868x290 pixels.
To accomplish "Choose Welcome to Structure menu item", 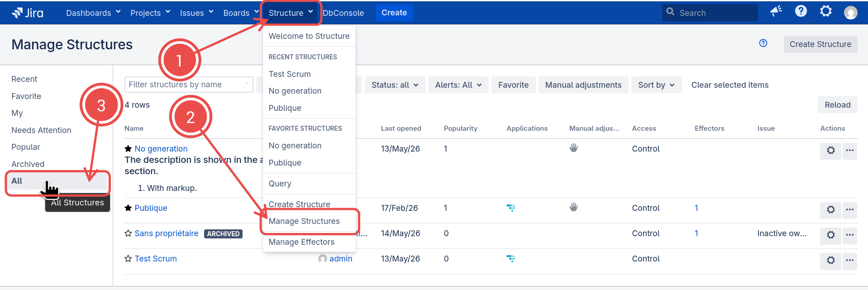I will (x=309, y=36).
